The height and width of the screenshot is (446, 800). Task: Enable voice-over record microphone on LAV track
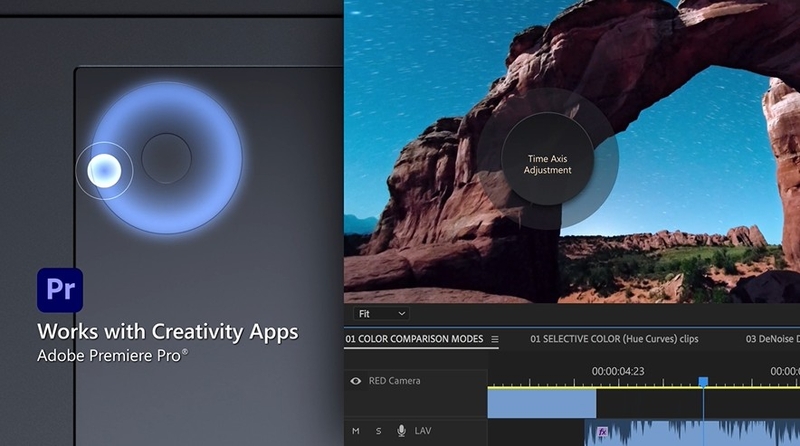[x=402, y=431]
